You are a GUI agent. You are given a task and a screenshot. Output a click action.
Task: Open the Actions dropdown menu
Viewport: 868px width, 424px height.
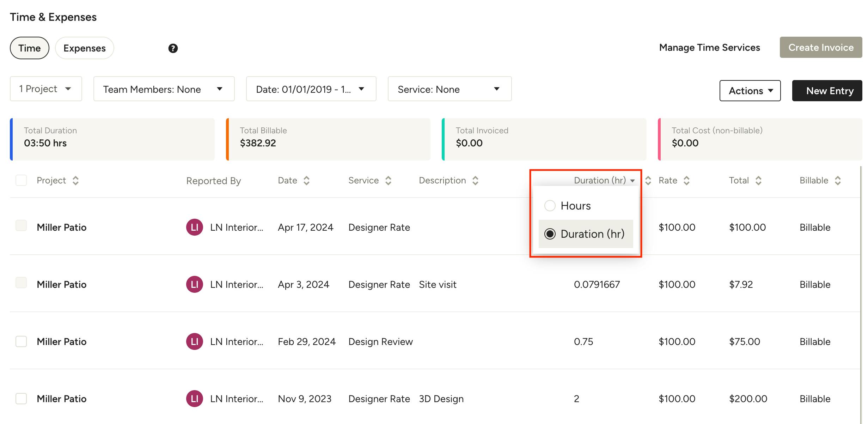pos(750,91)
